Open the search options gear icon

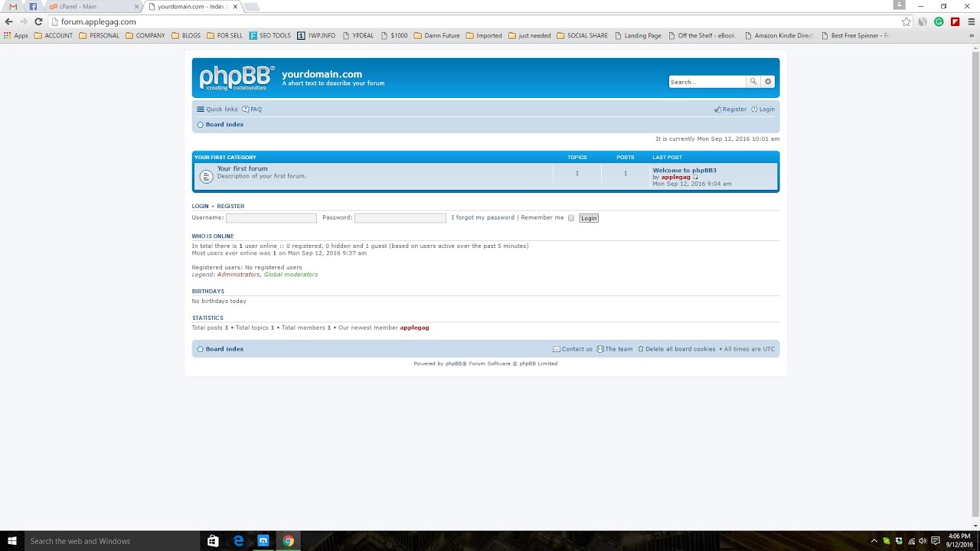[x=768, y=81]
